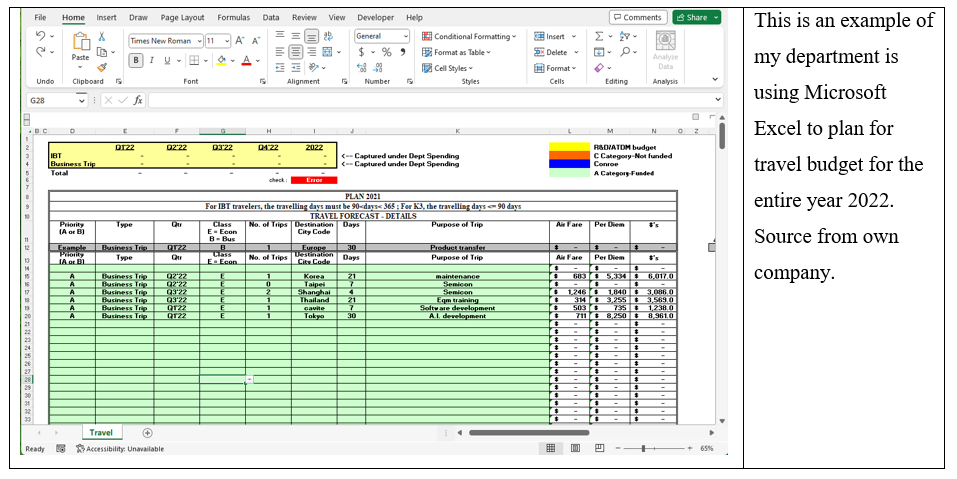Viewport: 957px width, 479px height.
Task: Adjust the zoom slider in status bar
Action: click(x=645, y=449)
